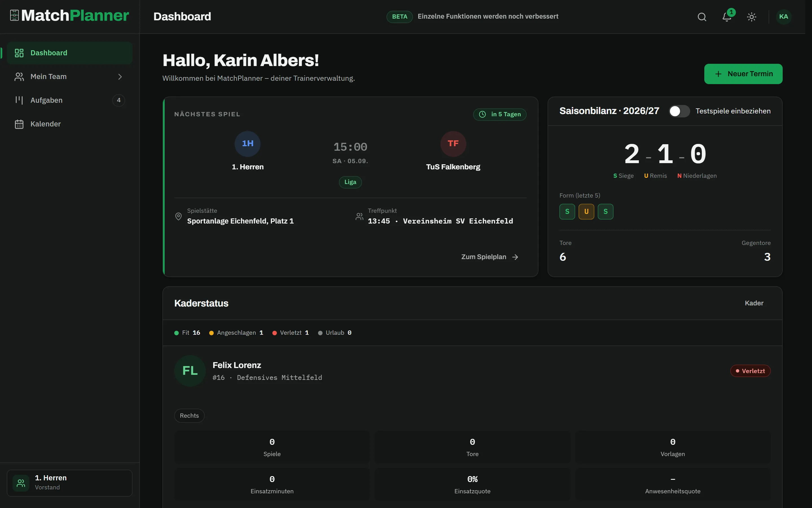Click the 13:45 Vereinsheim SV Eichenfeld text
This screenshot has width=812, height=508.
(440, 221)
